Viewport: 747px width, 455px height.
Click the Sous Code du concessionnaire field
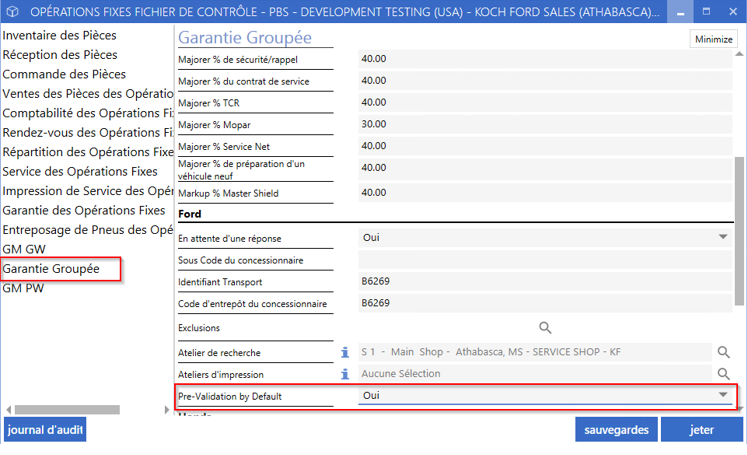545,260
